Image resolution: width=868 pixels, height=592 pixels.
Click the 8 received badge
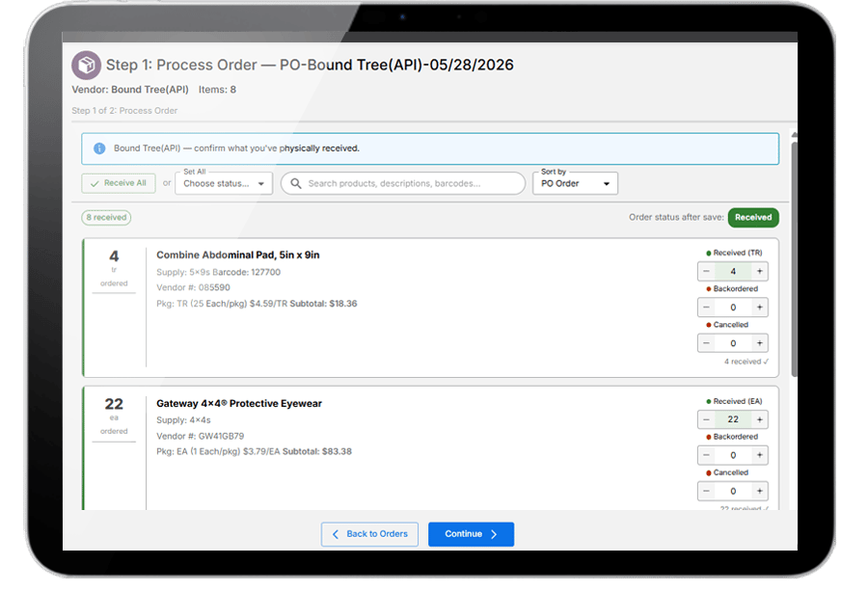coord(106,218)
